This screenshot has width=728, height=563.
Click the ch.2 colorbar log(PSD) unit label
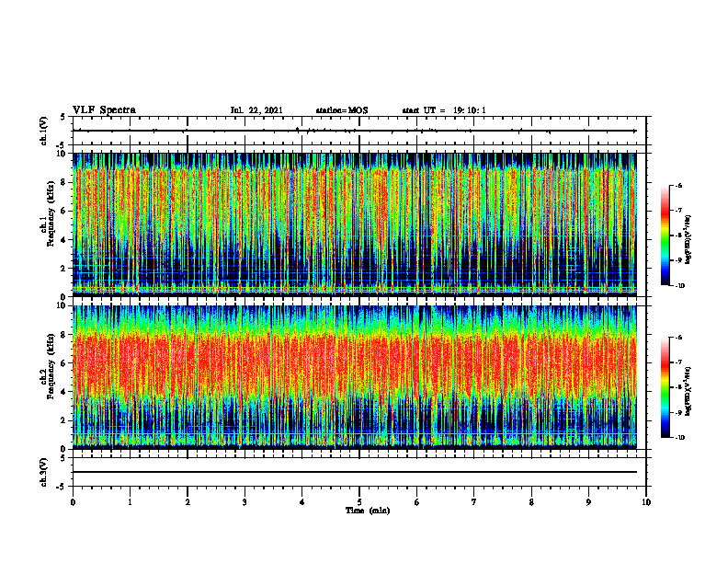point(688,392)
